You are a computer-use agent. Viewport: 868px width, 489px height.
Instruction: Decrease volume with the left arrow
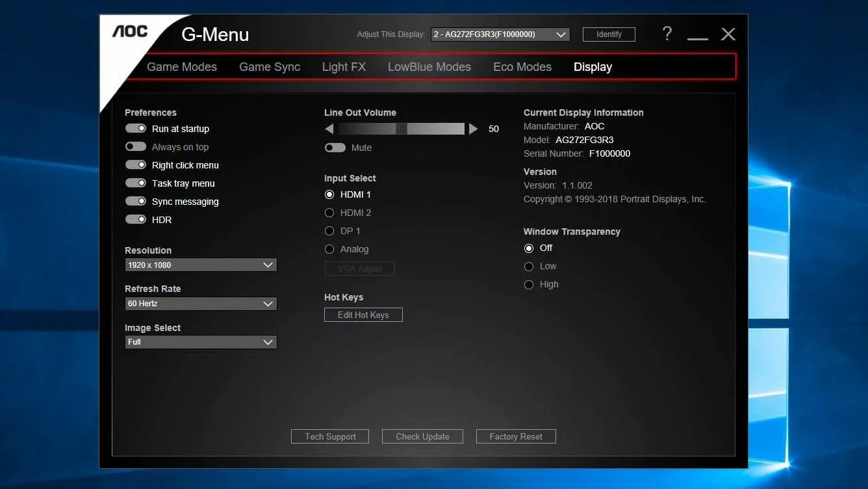point(329,129)
